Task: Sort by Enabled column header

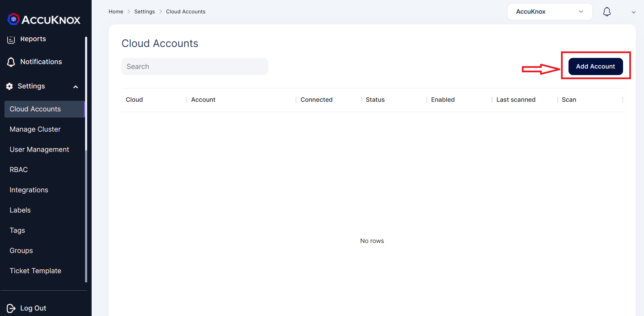Action: pyautogui.click(x=443, y=100)
